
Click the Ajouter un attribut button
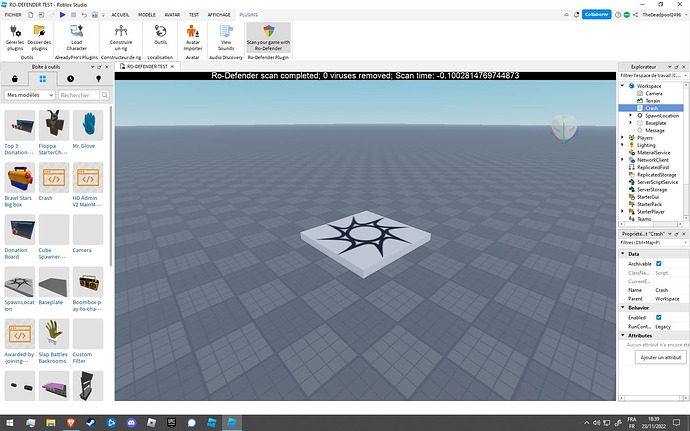(661, 357)
